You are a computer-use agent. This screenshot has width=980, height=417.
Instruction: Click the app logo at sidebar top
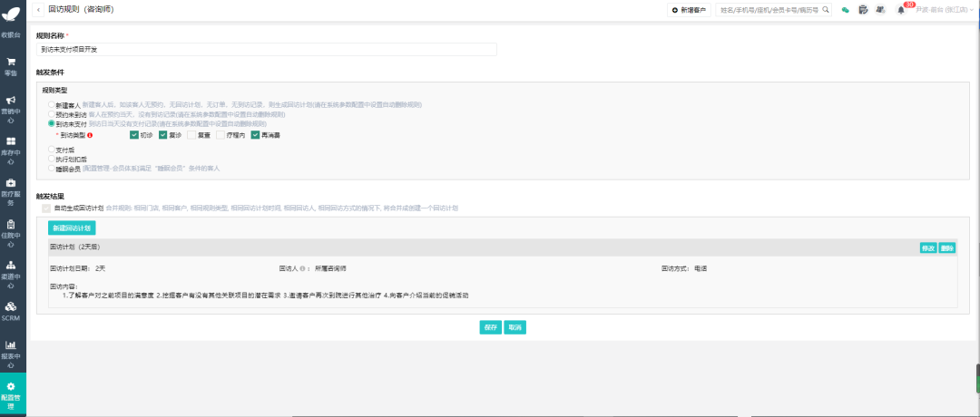click(13, 13)
